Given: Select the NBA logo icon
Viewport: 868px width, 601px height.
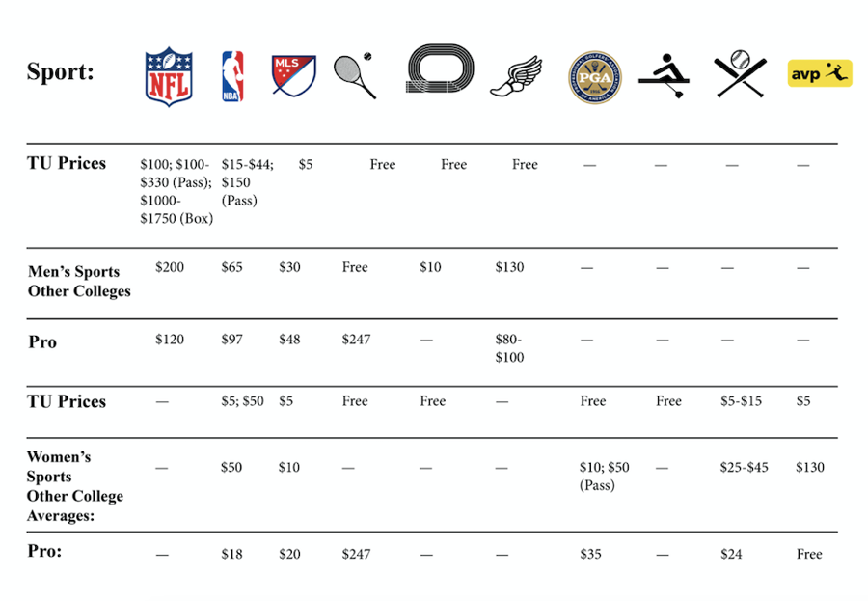Looking at the screenshot, I should pyautogui.click(x=232, y=76).
